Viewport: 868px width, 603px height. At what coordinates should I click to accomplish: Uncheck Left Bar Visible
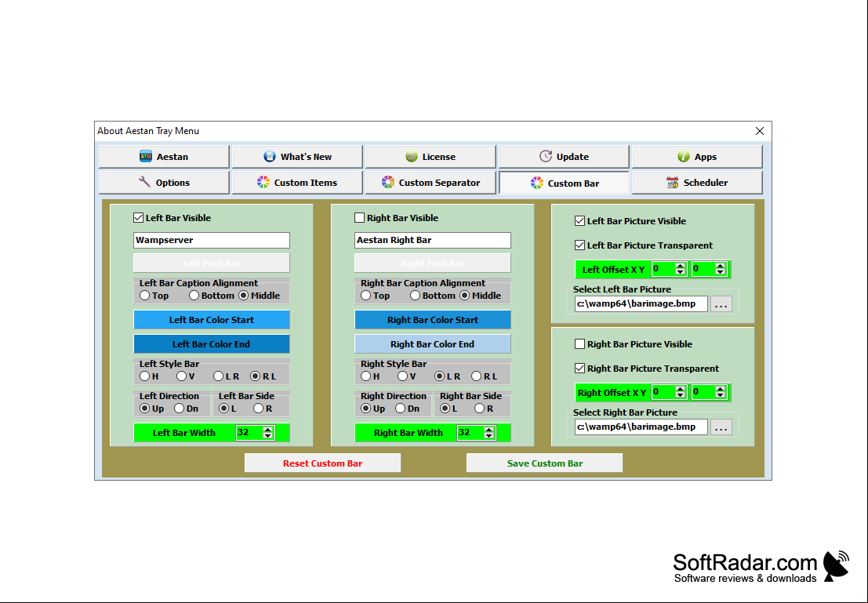pyautogui.click(x=138, y=218)
